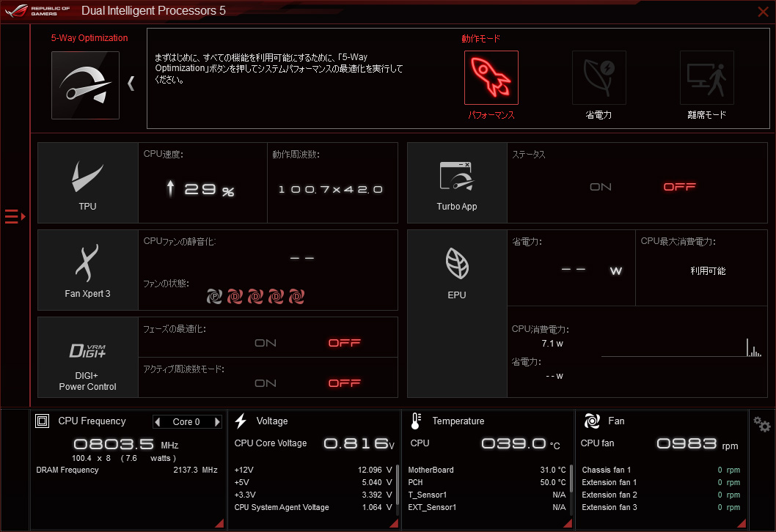
Task: Click the Core 0 selector label
Action: point(186,422)
